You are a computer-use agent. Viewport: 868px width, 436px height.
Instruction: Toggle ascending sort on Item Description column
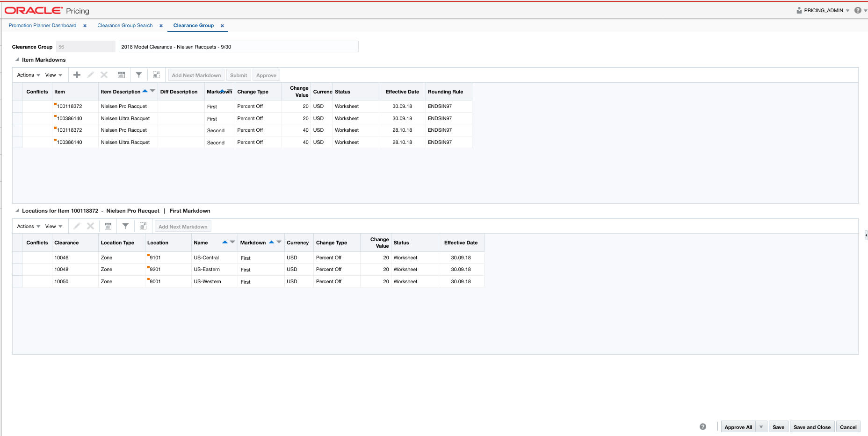point(145,91)
